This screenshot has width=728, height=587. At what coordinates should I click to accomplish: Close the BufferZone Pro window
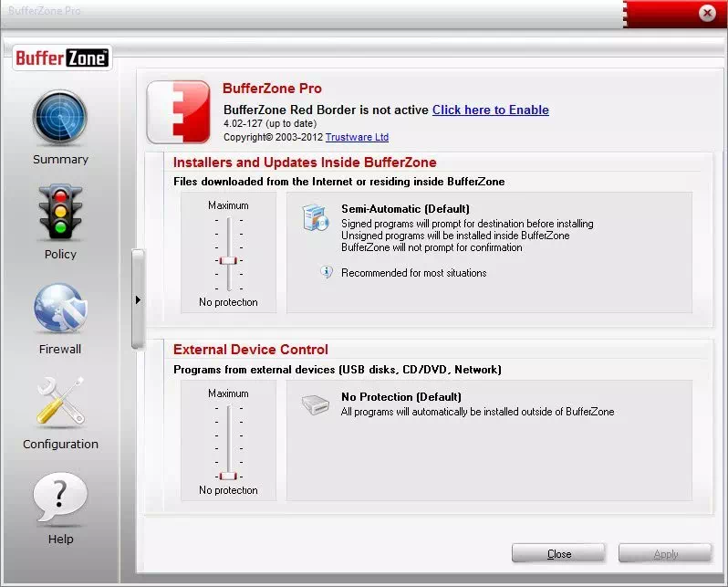(707, 13)
